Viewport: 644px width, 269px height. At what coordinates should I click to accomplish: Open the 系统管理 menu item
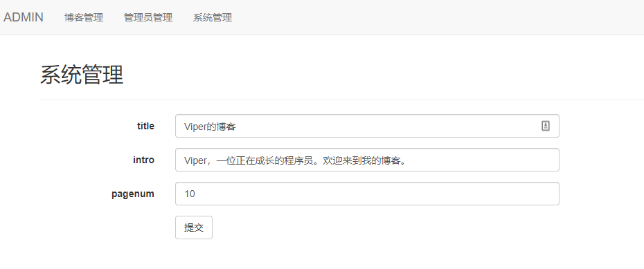[213, 17]
